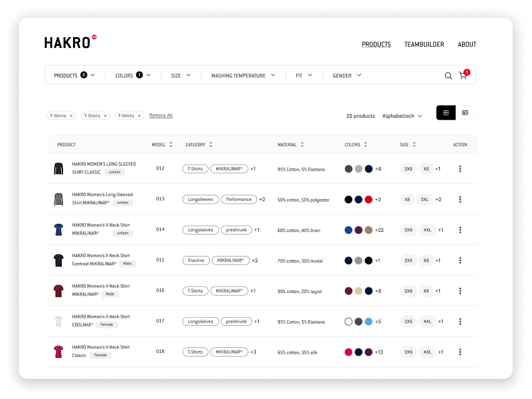Remove the third T-Shirts filter chip
This screenshot has height=399, width=532.
point(139,115)
